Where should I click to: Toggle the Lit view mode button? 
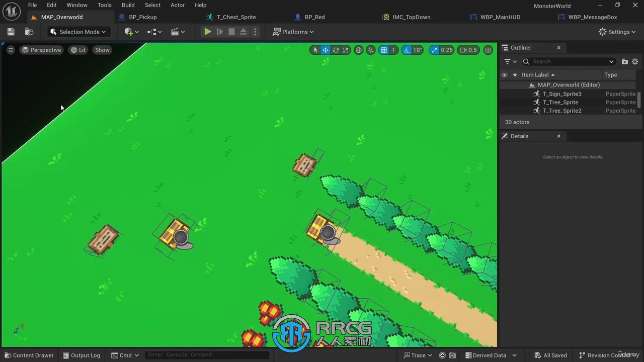pos(78,50)
